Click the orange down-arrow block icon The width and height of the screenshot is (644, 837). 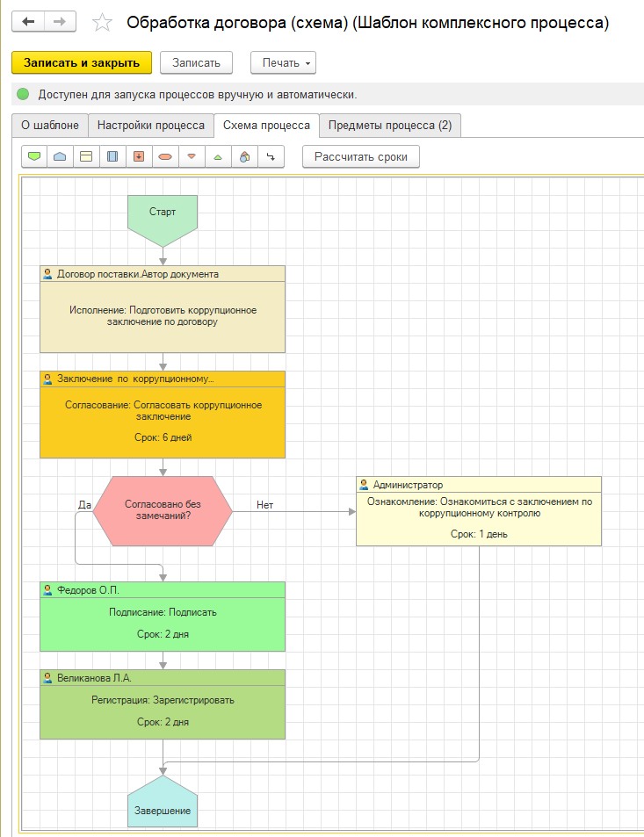tap(139, 156)
